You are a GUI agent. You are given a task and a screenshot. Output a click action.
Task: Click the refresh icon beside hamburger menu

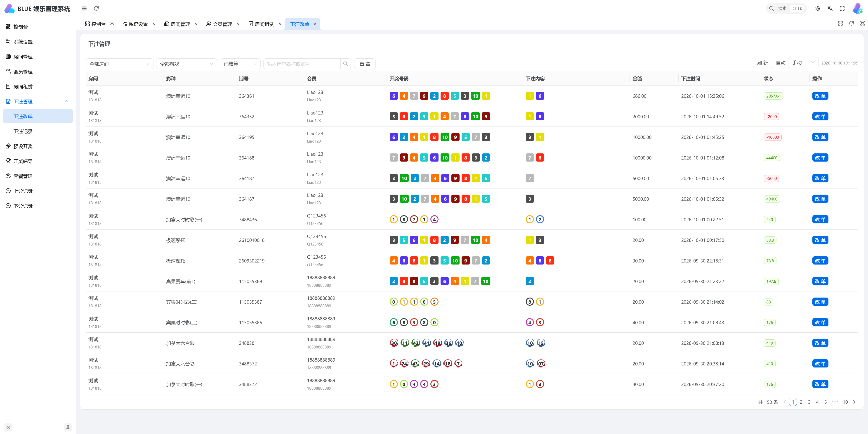[x=96, y=8]
